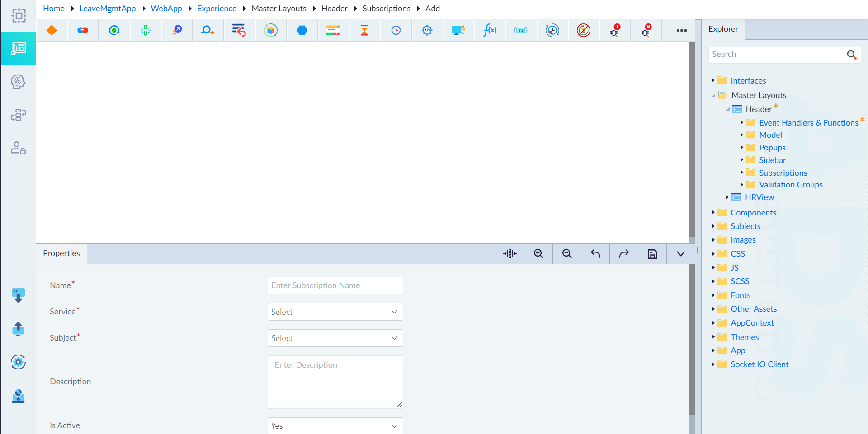Screen dimensions: 868x434
Task: Click the monitor network toolbar icon
Action: tap(458, 30)
